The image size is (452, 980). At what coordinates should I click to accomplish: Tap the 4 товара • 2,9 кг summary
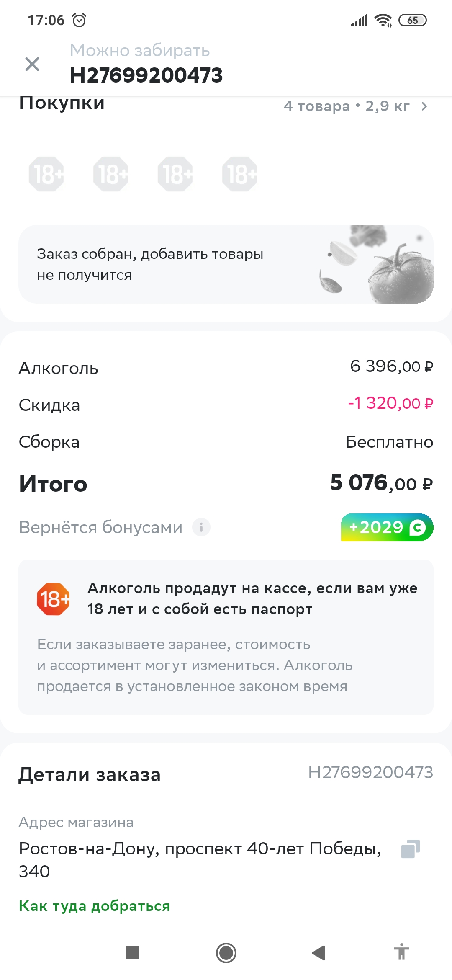347,106
